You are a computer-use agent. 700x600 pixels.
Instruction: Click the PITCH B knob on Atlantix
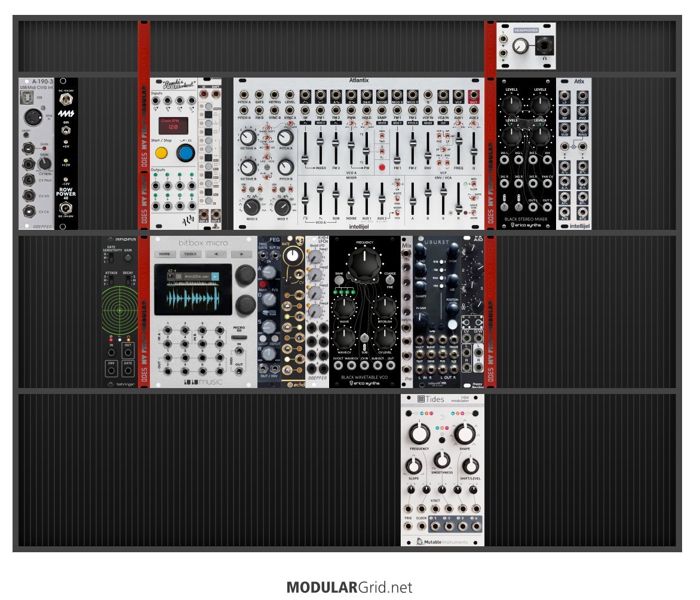coord(285,168)
